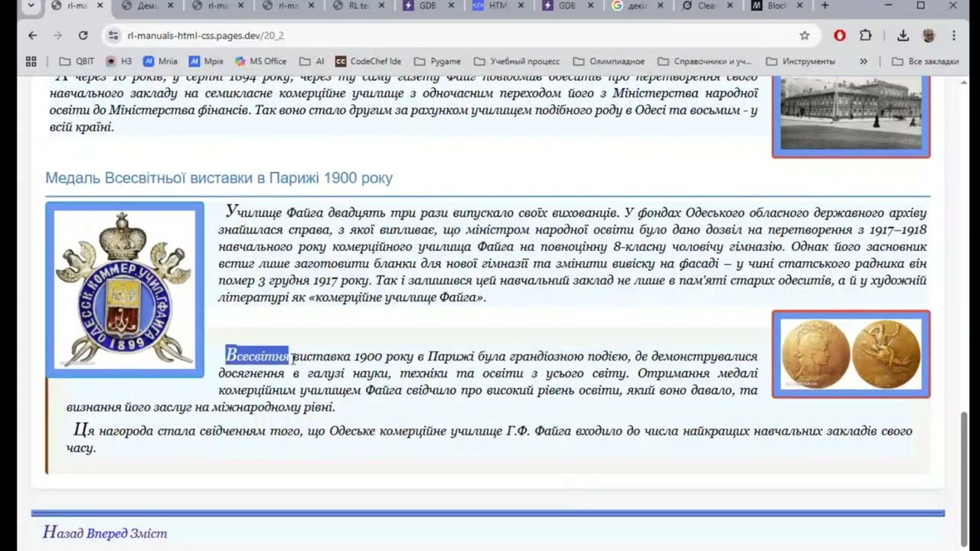The height and width of the screenshot is (551, 980).
Task: Switch to the Демо tab
Action: click(x=147, y=5)
